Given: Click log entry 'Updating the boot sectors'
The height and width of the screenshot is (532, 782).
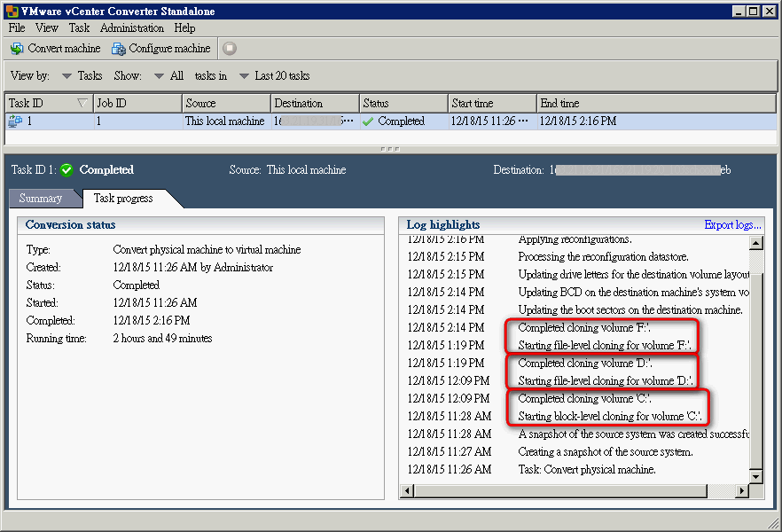Looking at the screenshot, I should (x=630, y=310).
